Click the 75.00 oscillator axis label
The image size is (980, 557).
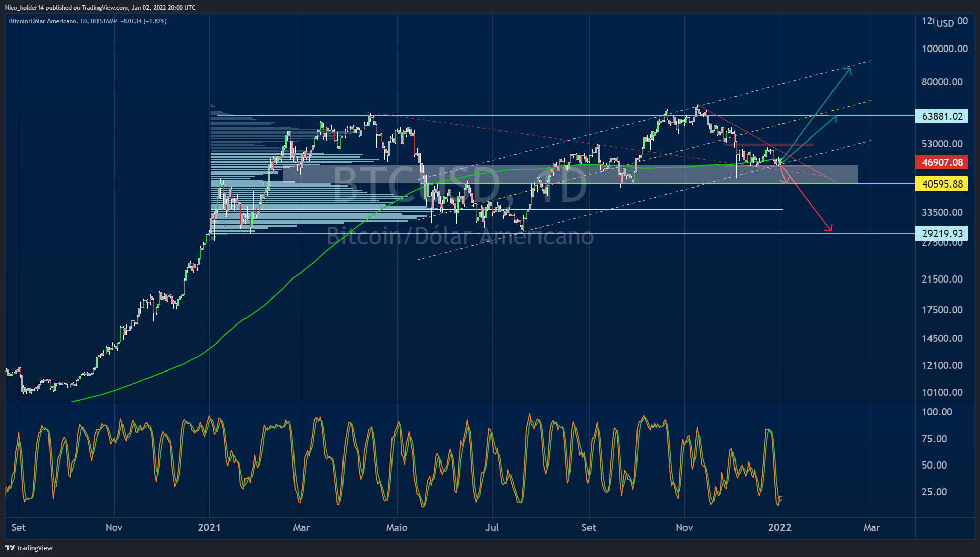pyautogui.click(x=934, y=439)
